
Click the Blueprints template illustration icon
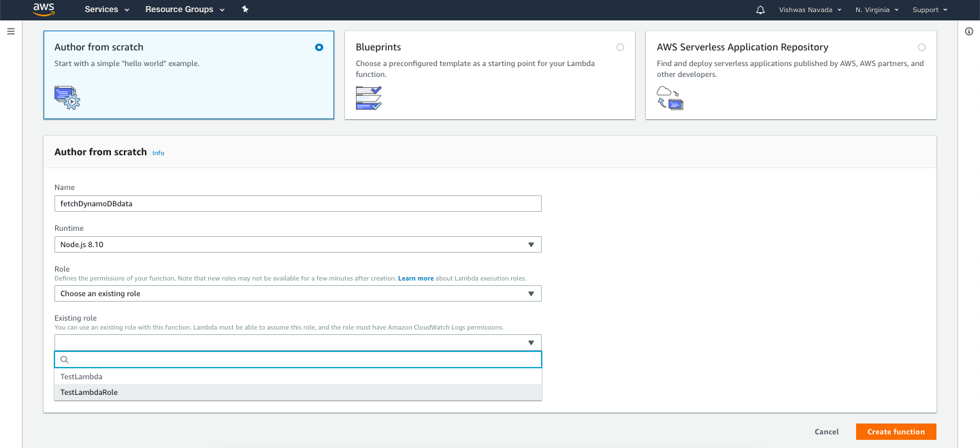coord(368,97)
